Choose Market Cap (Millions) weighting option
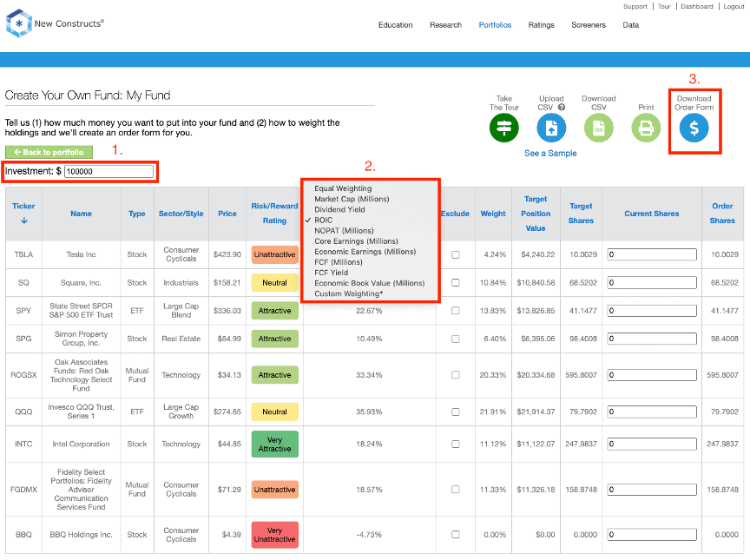Image resolution: width=750 pixels, height=560 pixels. coord(352,199)
